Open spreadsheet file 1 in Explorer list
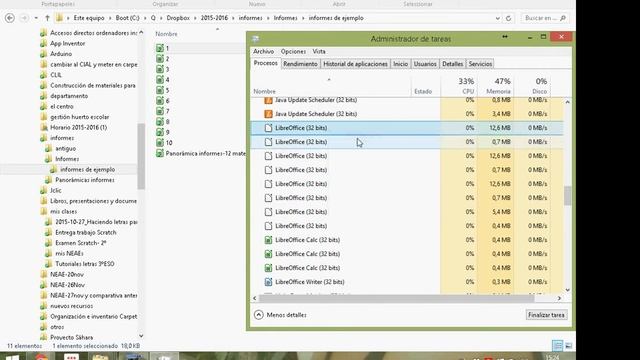 click(167, 48)
